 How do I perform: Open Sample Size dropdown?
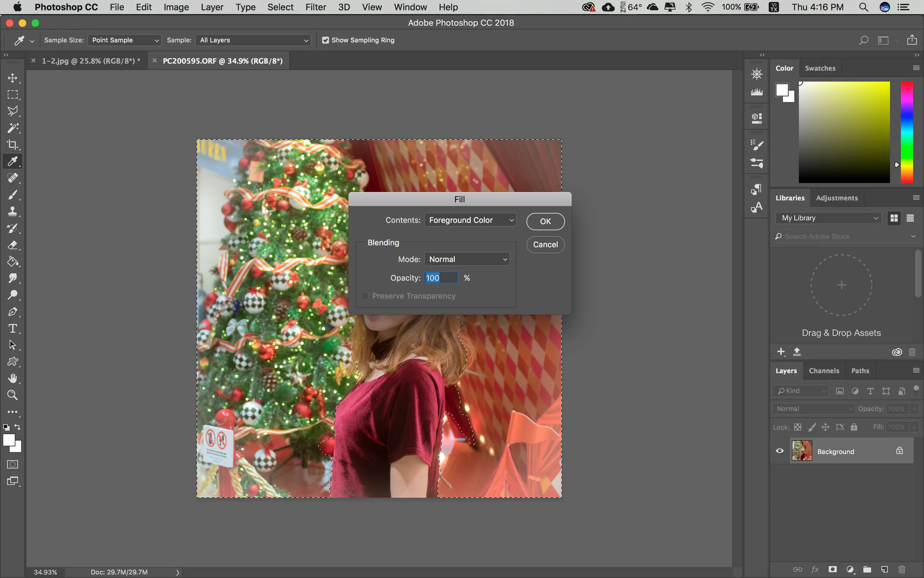124,40
